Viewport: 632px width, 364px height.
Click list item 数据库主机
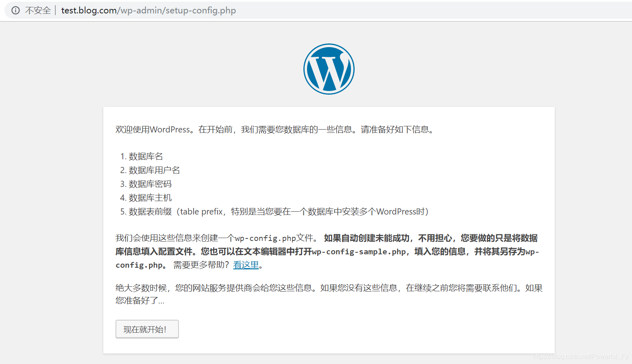[x=150, y=198]
